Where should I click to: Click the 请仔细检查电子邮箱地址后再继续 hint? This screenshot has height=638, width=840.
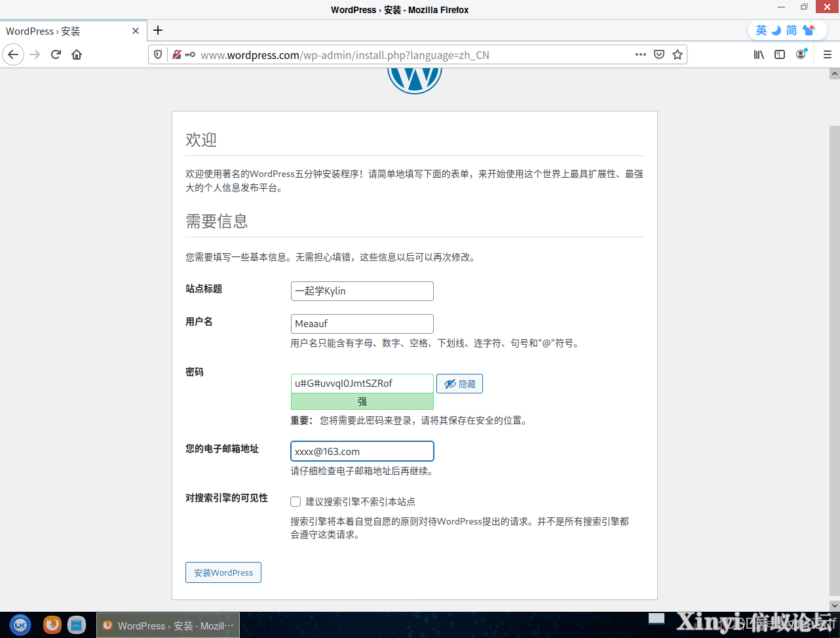(362, 471)
